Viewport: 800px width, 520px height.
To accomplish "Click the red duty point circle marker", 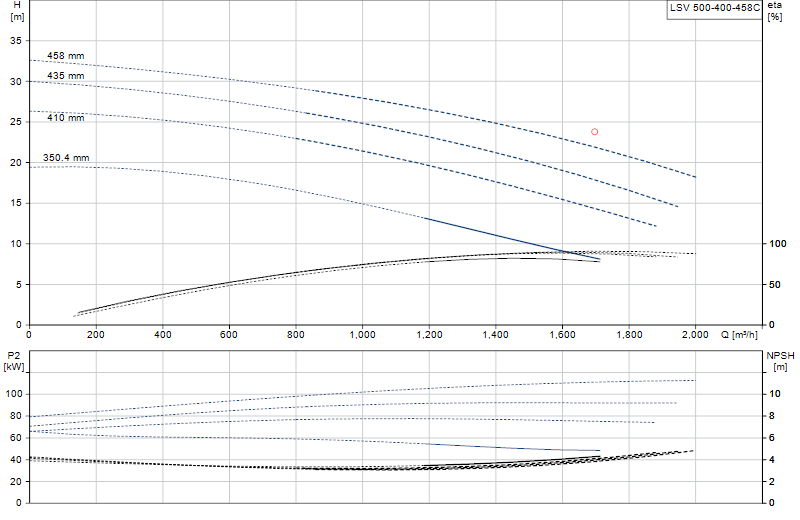I will (594, 132).
